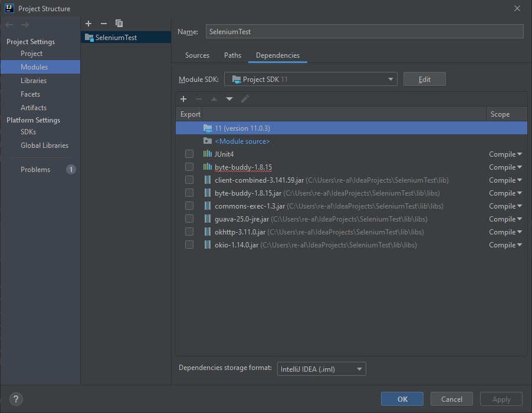Switch to the Sources tab
The height and width of the screenshot is (413, 532).
197,55
